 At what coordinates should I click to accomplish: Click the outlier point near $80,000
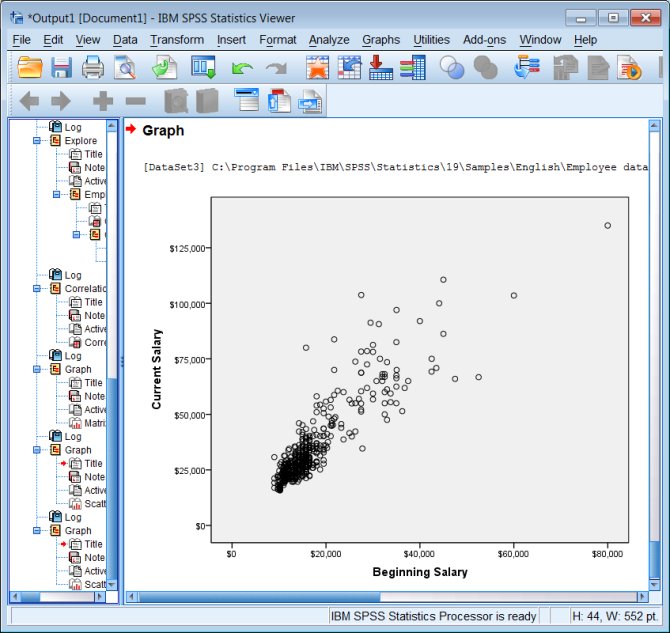coord(607,225)
